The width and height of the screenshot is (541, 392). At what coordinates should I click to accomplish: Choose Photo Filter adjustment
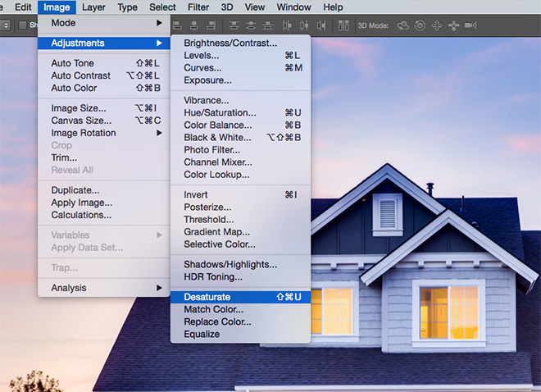[x=240, y=150]
